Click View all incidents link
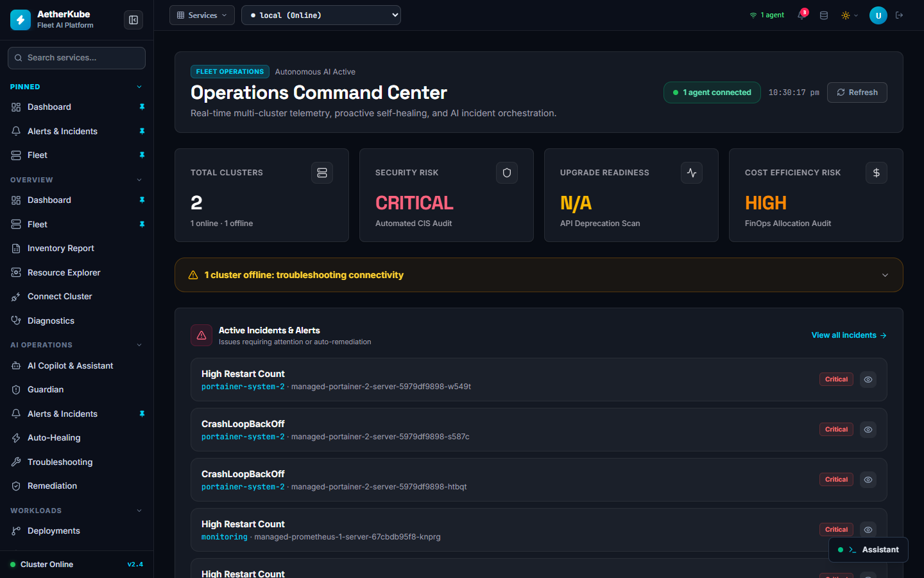924x578 pixels. tap(849, 335)
